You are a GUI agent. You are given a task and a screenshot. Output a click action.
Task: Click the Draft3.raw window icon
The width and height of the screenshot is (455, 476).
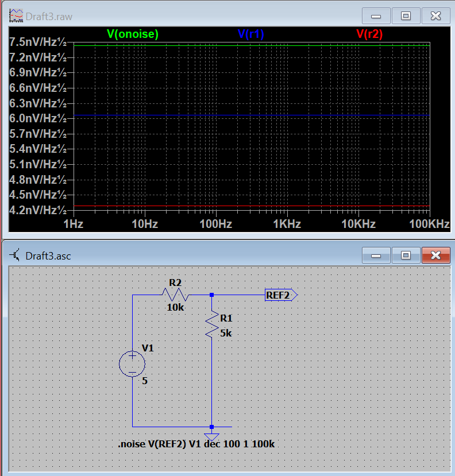(x=17, y=16)
